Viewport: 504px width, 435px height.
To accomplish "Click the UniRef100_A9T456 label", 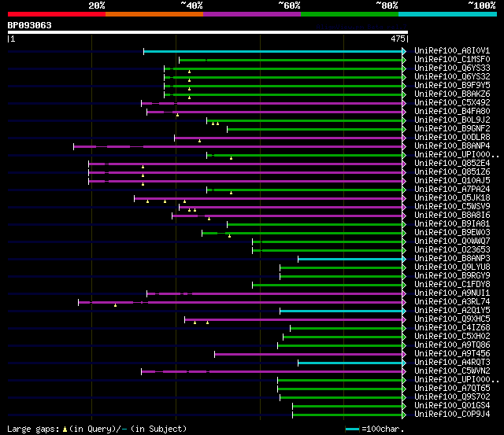I will [x=452, y=354].
